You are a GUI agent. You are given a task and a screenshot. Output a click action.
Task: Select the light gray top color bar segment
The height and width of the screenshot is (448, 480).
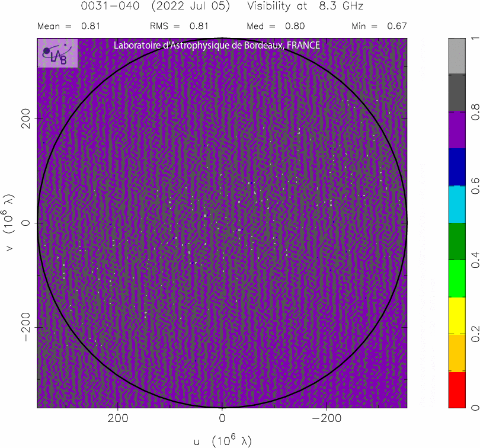click(x=457, y=56)
